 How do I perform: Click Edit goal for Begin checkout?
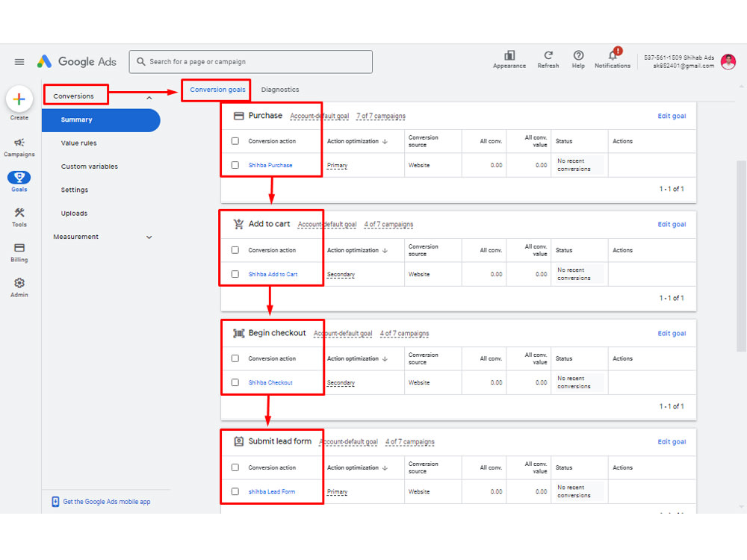672,333
